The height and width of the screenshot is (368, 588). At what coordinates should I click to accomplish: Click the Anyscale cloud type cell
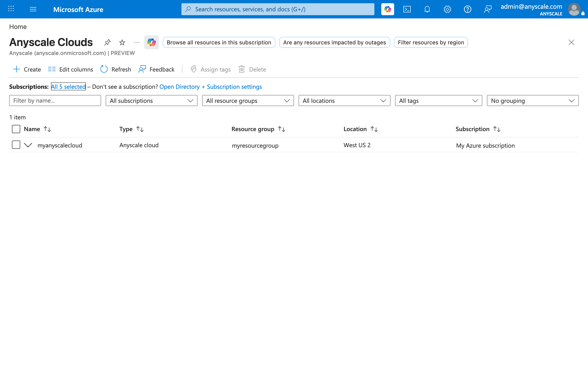[x=139, y=145]
